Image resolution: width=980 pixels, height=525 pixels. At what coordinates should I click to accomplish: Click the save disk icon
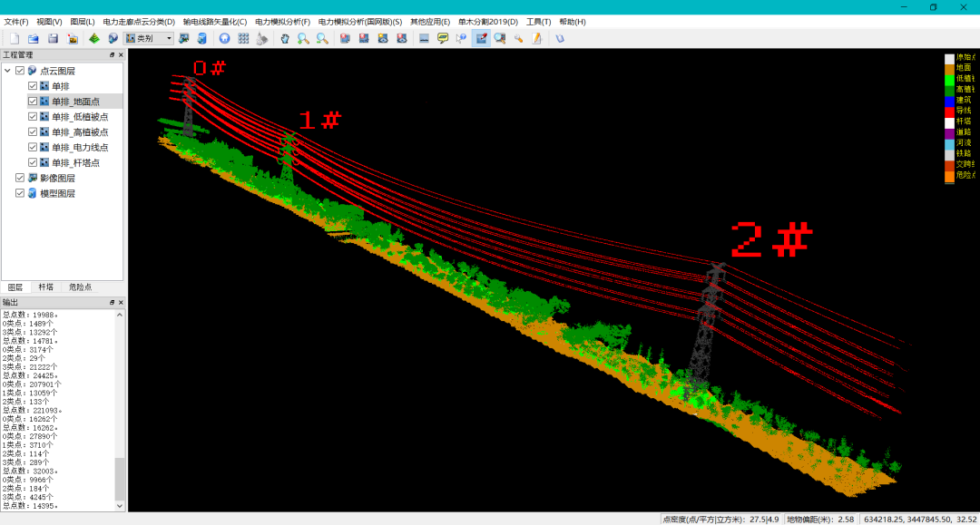[x=53, y=38]
